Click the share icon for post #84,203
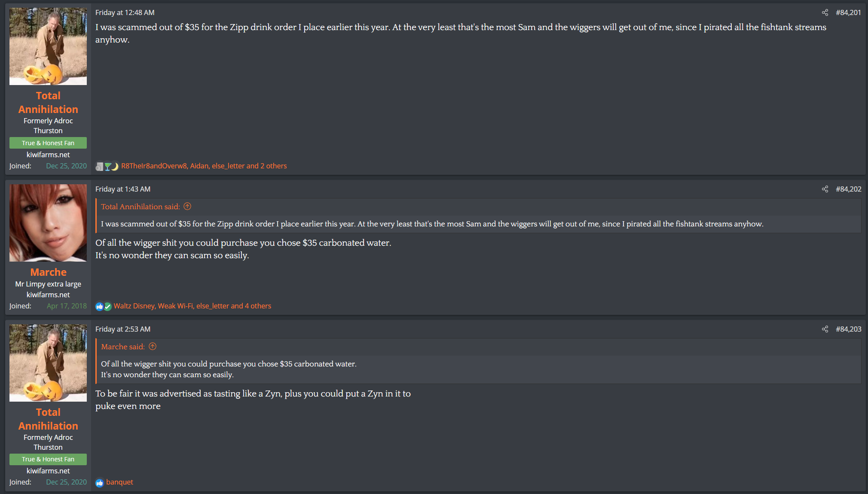This screenshot has height=494, width=868. click(x=825, y=329)
